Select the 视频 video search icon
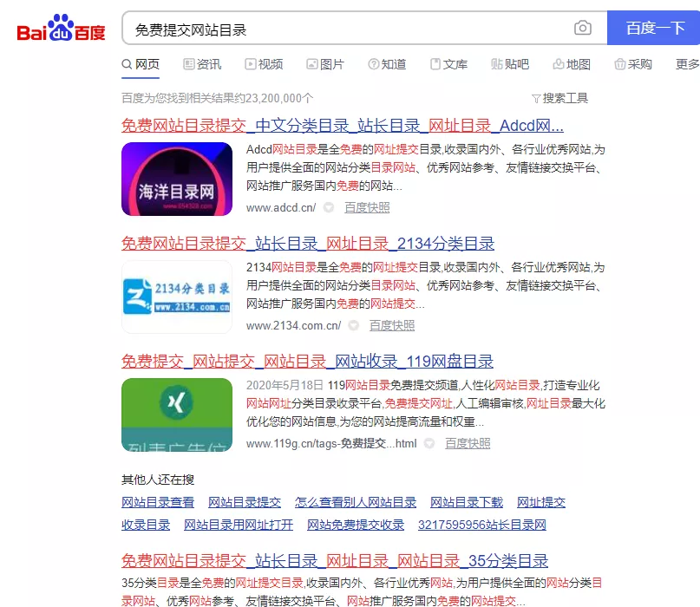 tap(250, 64)
